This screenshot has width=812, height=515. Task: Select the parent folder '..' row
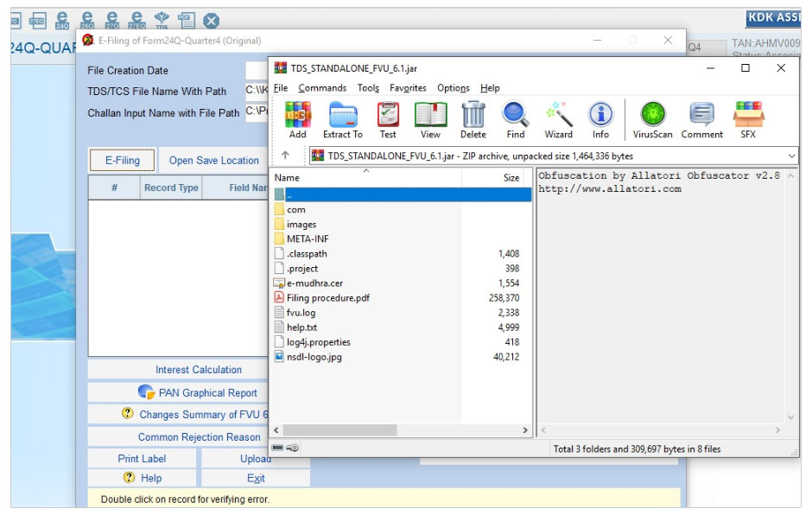[x=402, y=194]
